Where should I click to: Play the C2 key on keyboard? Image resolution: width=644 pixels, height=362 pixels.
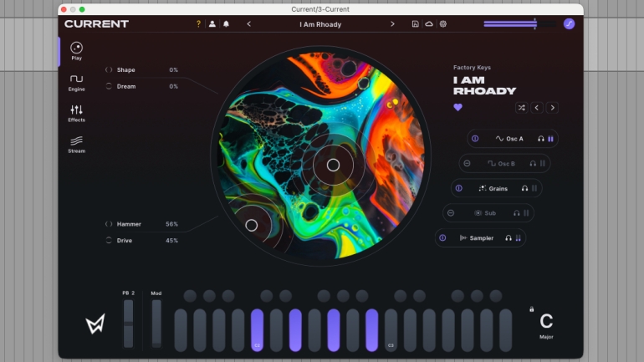point(257,330)
